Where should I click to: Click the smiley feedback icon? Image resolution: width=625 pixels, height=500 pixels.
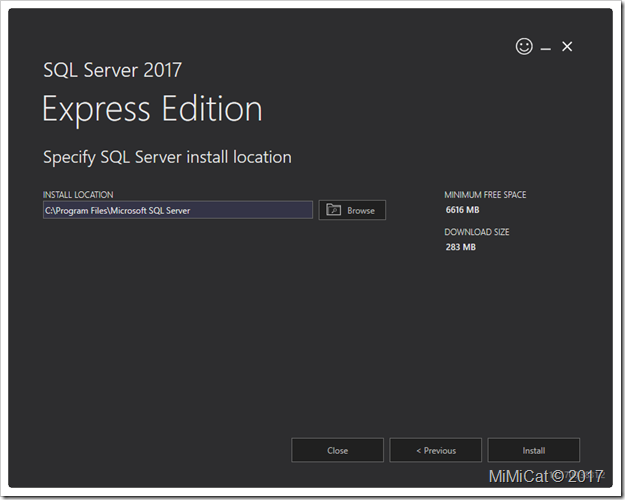(524, 47)
